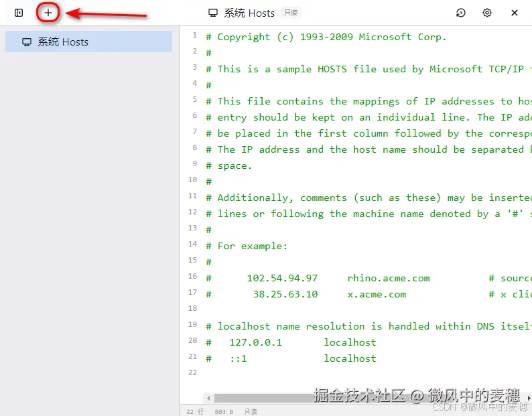This screenshot has height=416, width=532.
Task: Click line 'entry should be kept on'
Action: pyautogui.click(x=369, y=117)
